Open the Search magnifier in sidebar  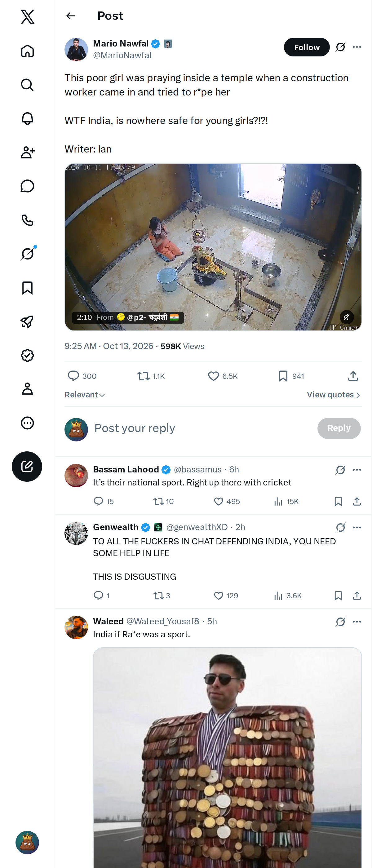[x=27, y=85]
